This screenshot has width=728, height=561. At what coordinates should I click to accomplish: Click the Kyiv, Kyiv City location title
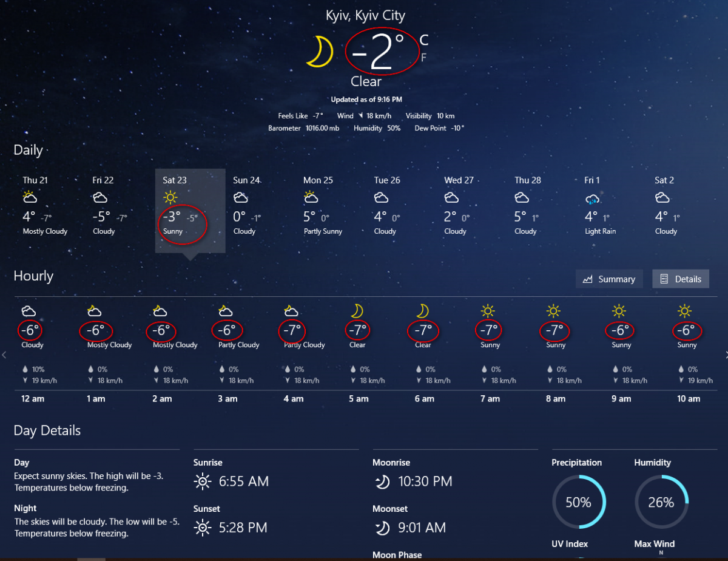[365, 16]
